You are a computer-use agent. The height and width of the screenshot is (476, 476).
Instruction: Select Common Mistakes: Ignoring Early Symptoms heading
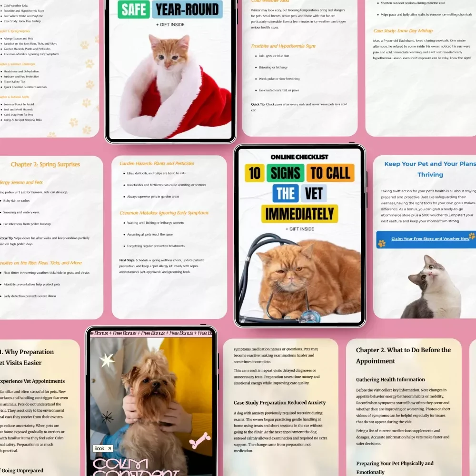(x=164, y=213)
